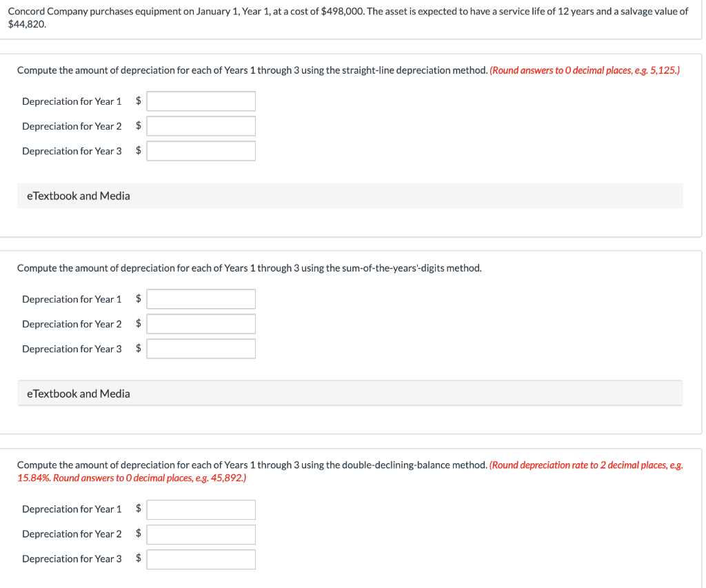Click dollar sign beside straight-line Year 1
This screenshot has height=588, width=706.
(138, 101)
